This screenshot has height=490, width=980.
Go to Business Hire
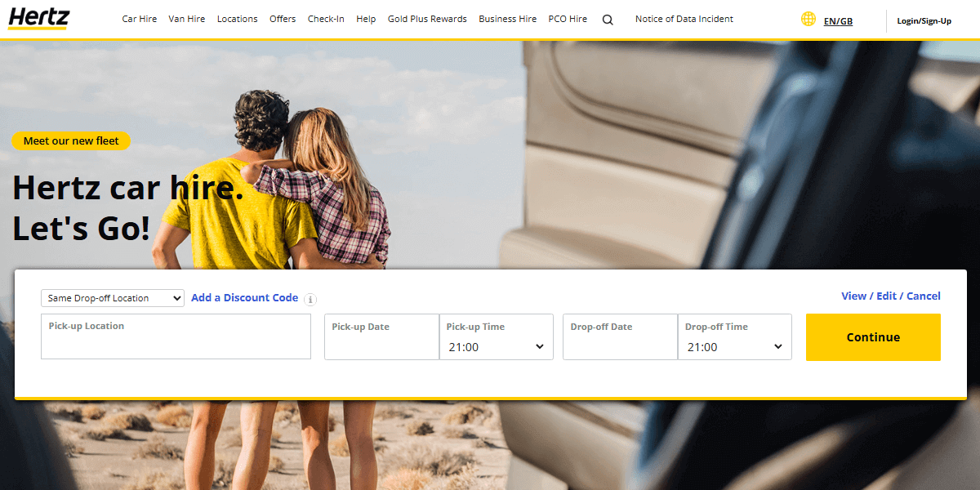508,19
